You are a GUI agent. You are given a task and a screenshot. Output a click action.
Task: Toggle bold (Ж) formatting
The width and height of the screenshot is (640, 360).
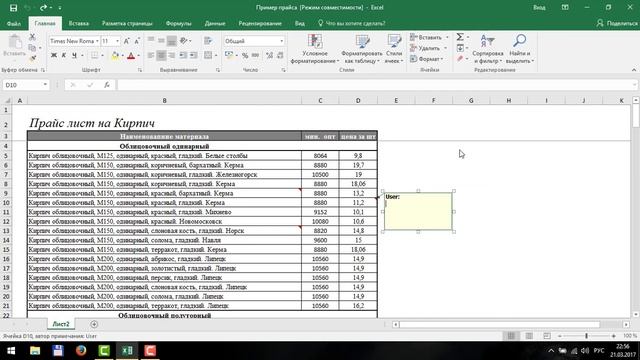pyautogui.click(x=54, y=55)
